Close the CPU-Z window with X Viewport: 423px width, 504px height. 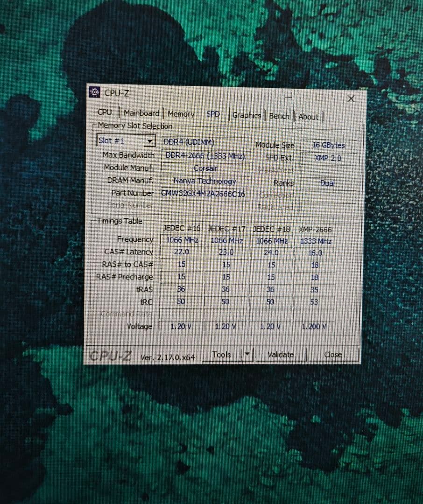pyautogui.click(x=351, y=98)
